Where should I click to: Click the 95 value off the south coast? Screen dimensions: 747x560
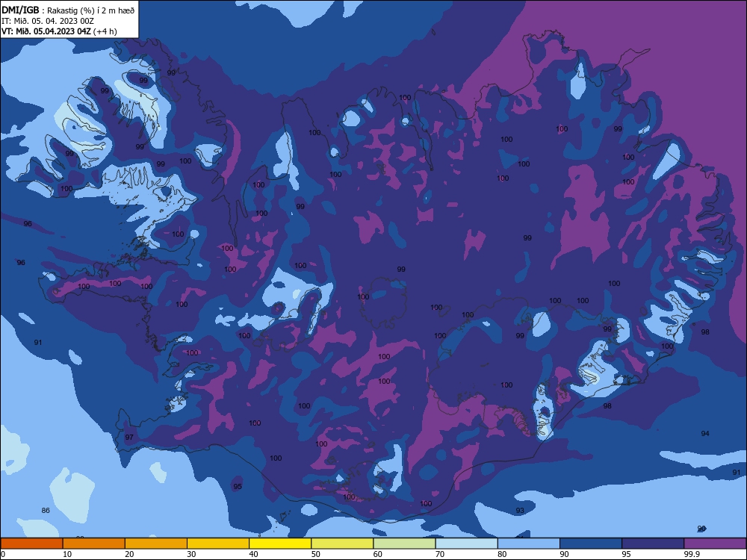coord(238,486)
